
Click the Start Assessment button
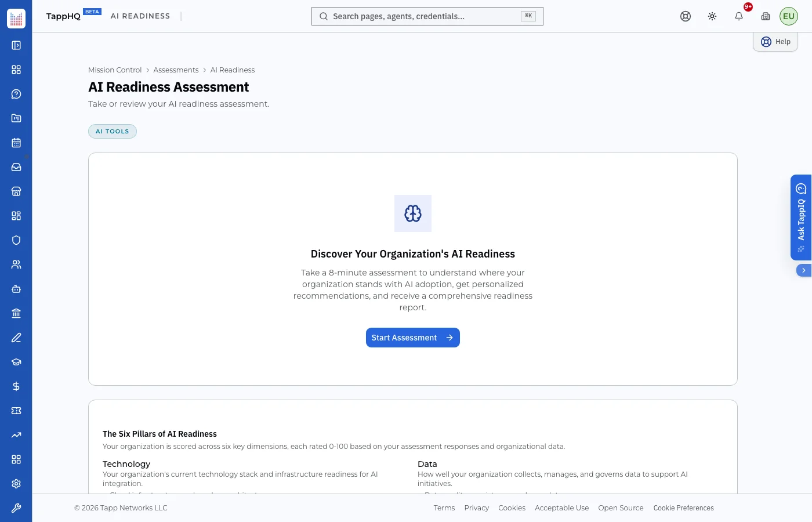pyautogui.click(x=413, y=338)
